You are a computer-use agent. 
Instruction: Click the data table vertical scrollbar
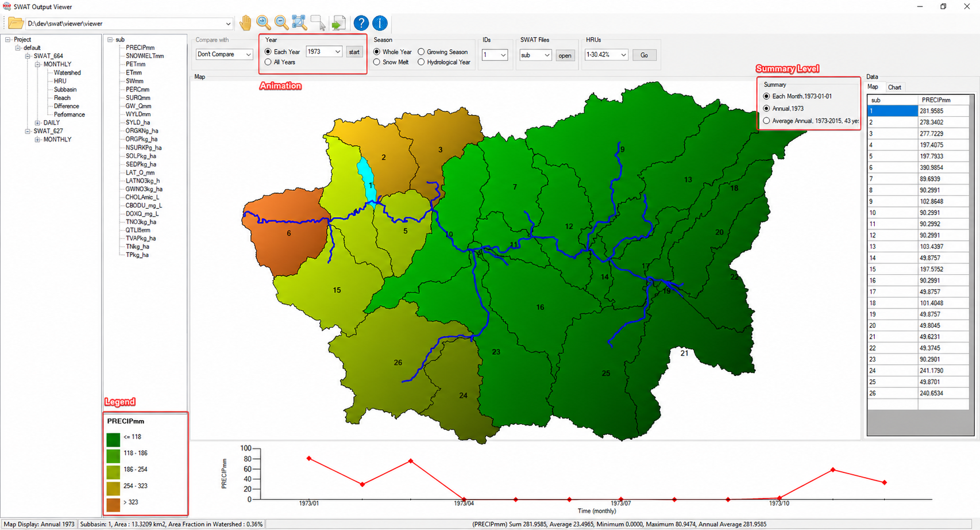point(972,264)
